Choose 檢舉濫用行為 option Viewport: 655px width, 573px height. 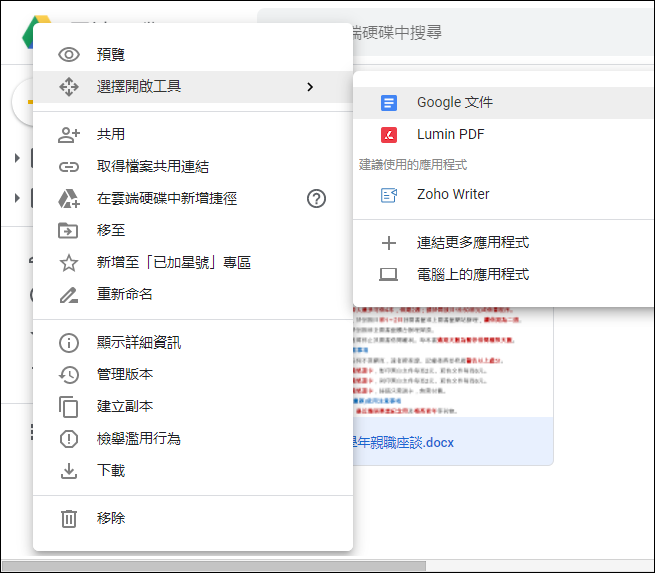point(193,439)
